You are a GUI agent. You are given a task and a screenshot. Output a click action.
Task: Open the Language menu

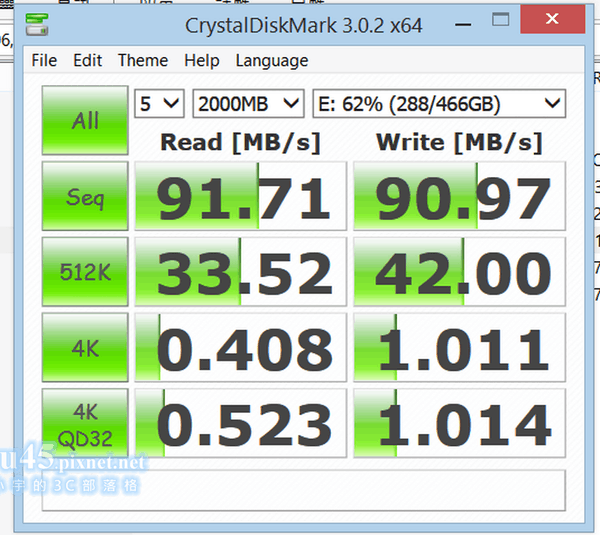point(272,60)
